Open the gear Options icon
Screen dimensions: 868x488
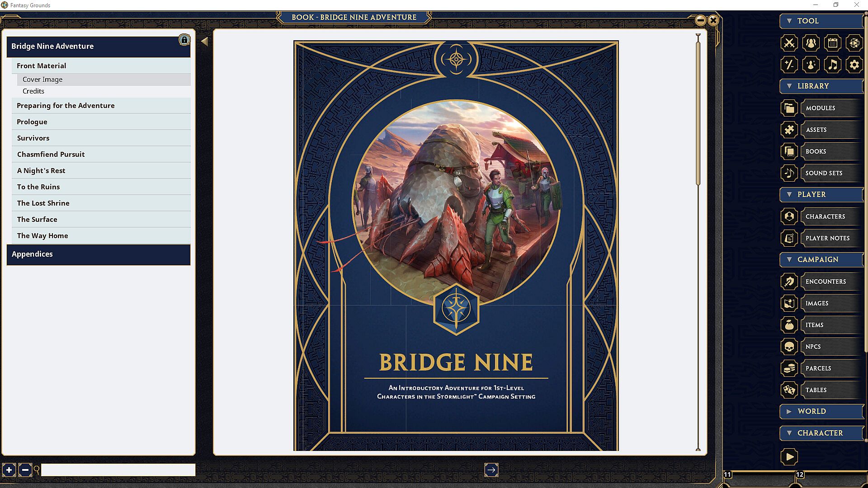[854, 65]
